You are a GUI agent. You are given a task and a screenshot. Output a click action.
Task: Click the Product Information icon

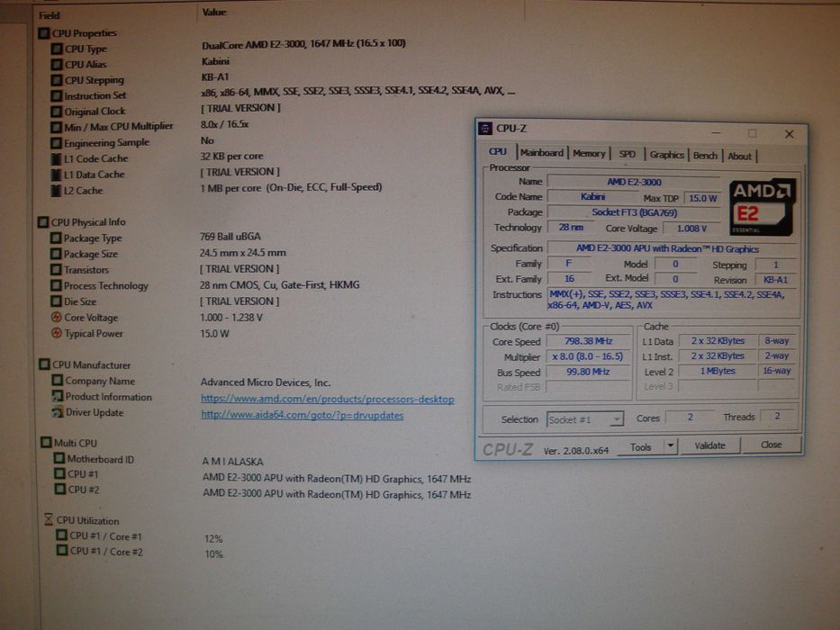[58, 396]
